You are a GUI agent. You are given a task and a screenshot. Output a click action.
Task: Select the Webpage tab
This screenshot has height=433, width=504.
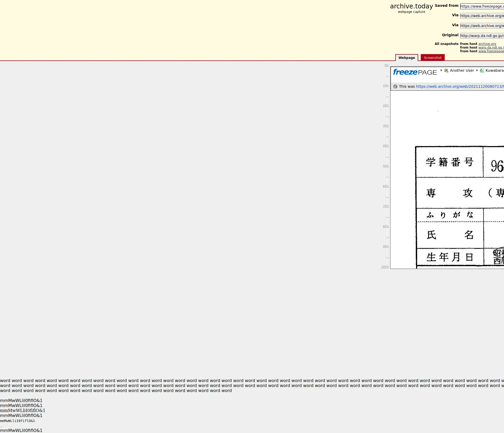406,58
